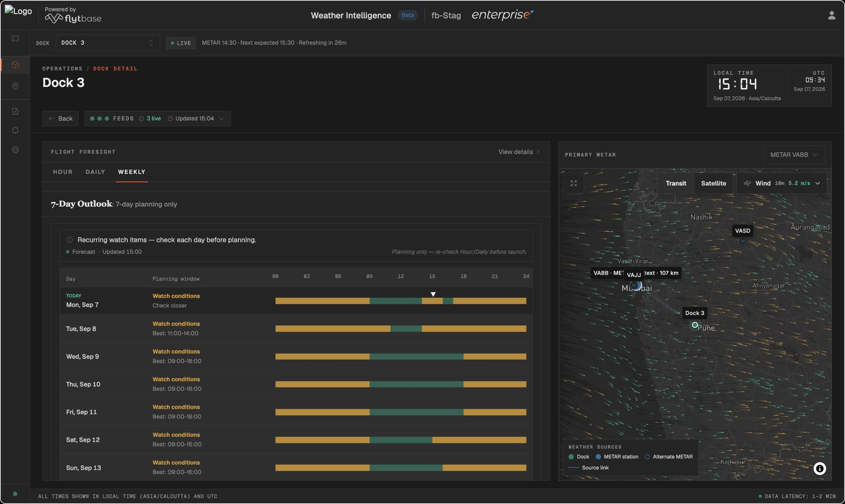Click the VAJJ station label on map

coord(634,275)
